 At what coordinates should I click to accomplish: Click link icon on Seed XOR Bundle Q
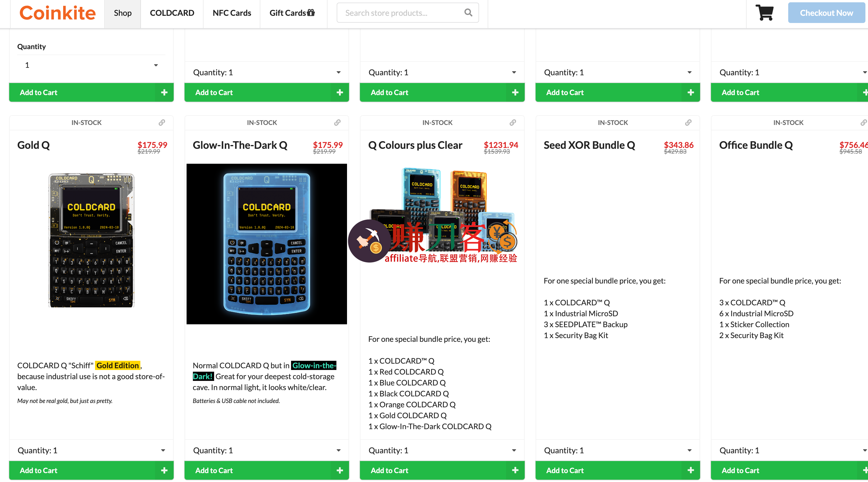pos(688,122)
